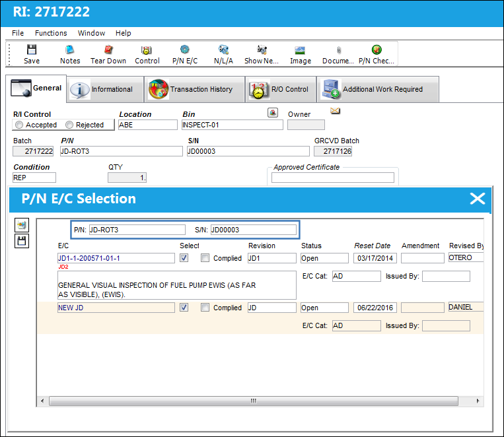
Task: Switch to the R/O Control tab
Action: tap(281, 89)
